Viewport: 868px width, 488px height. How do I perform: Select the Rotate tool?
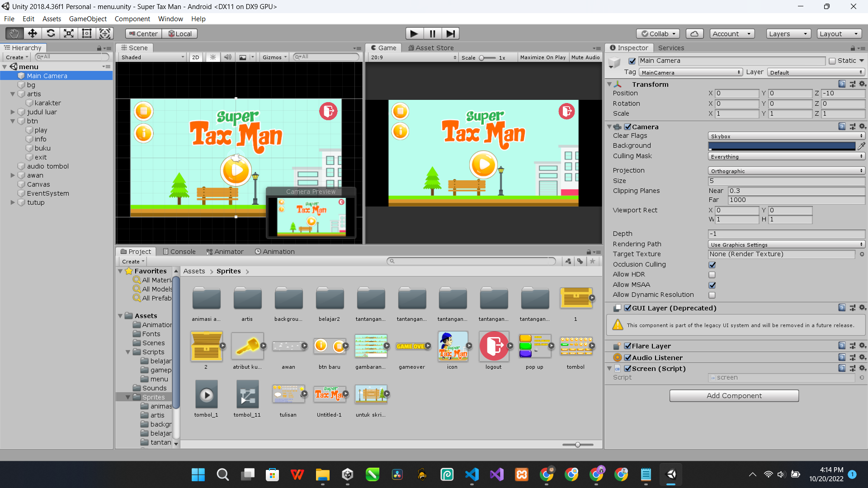click(51, 33)
